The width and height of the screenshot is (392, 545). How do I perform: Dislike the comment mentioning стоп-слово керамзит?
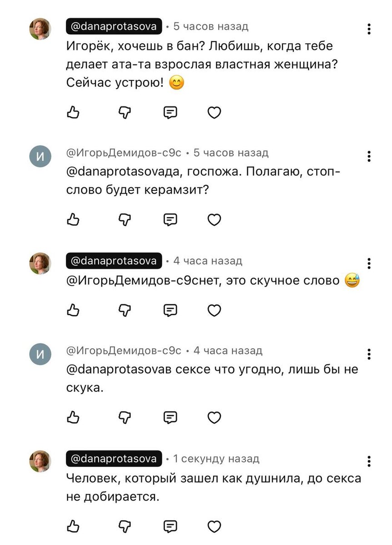pos(124,219)
